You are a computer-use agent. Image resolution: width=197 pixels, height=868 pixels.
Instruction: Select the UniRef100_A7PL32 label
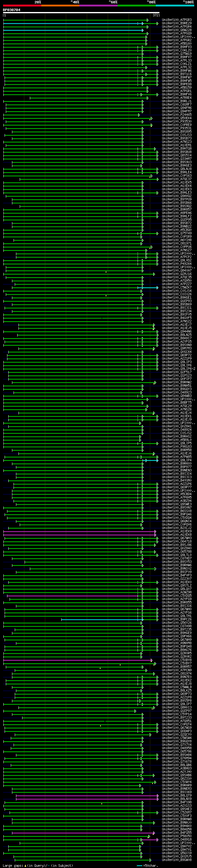pos(177,67)
